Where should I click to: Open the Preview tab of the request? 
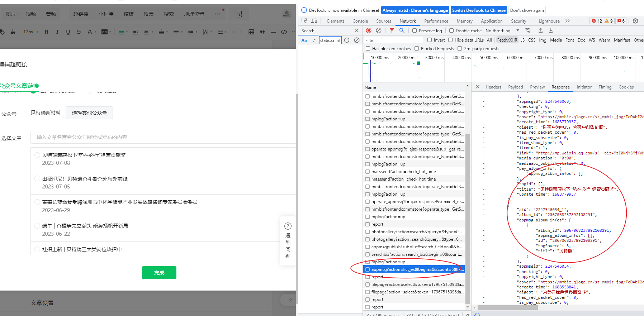click(538, 87)
